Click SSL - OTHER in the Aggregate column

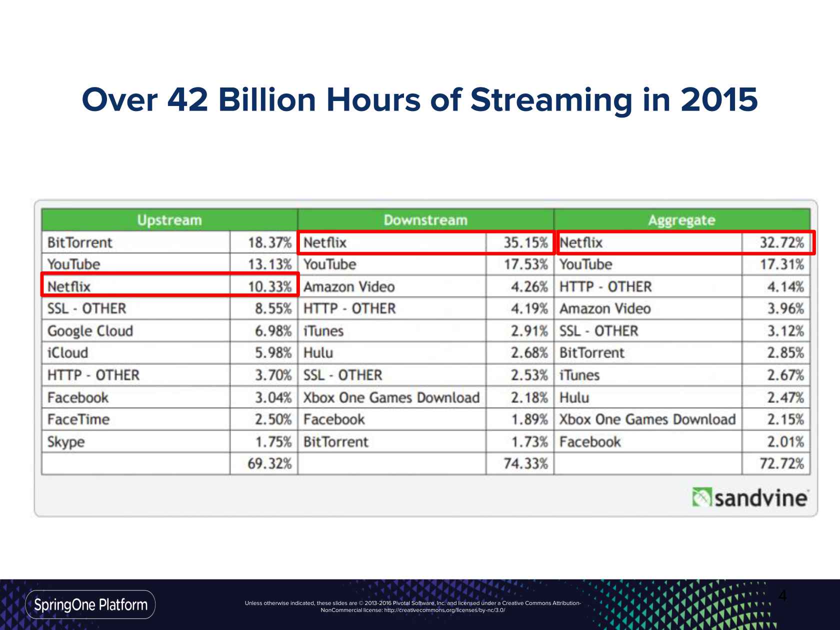click(x=598, y=331)
